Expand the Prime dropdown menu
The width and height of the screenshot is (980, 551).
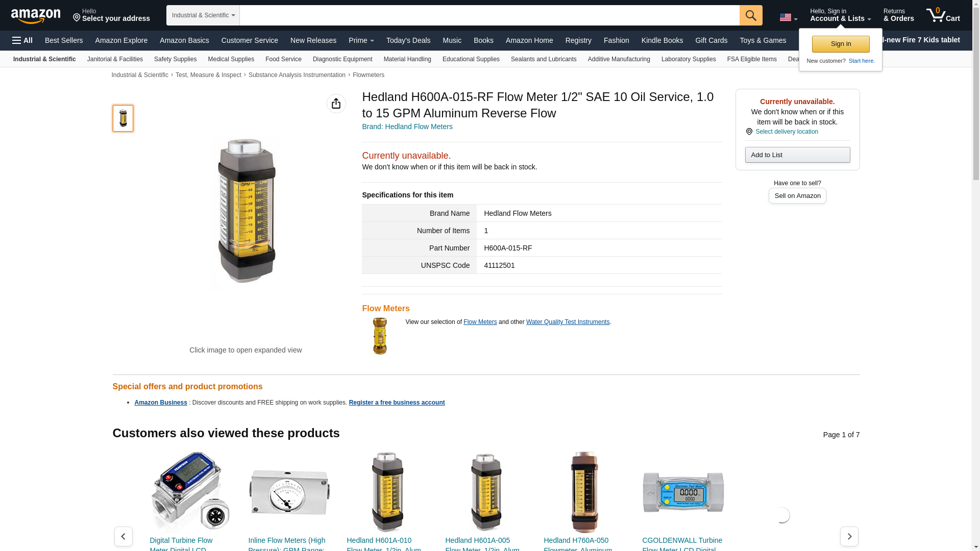click(x=361, y=40)
